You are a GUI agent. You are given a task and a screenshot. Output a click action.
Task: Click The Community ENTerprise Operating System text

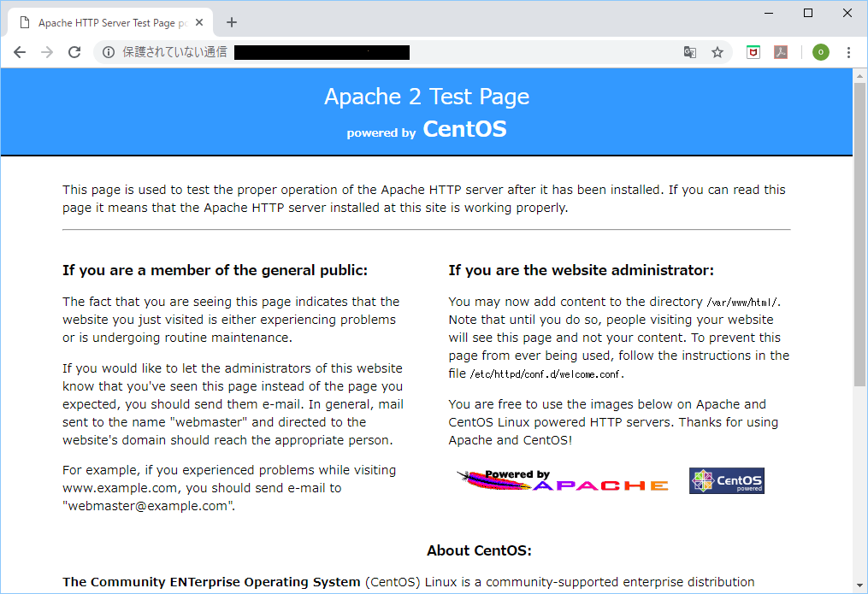click(211, 582)
